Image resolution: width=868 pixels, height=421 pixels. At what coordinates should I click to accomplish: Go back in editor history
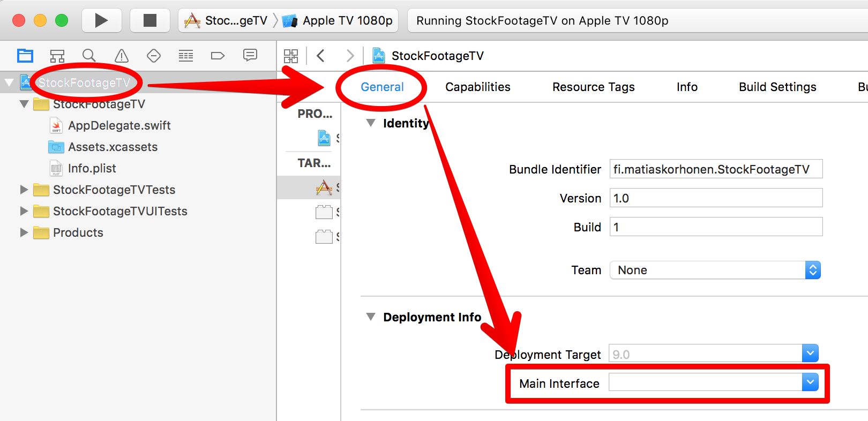(320, 56)
